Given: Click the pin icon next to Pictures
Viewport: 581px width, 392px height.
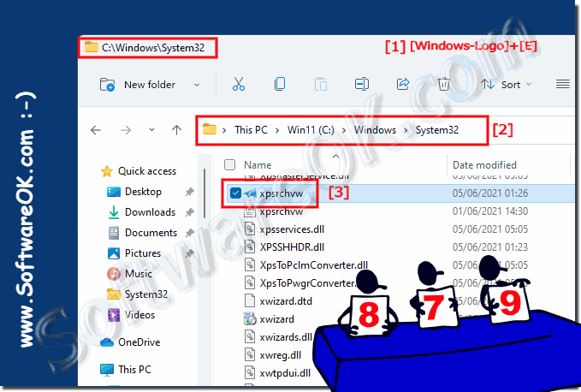Looking at the screenshot, I should click(x=189, y=253).
